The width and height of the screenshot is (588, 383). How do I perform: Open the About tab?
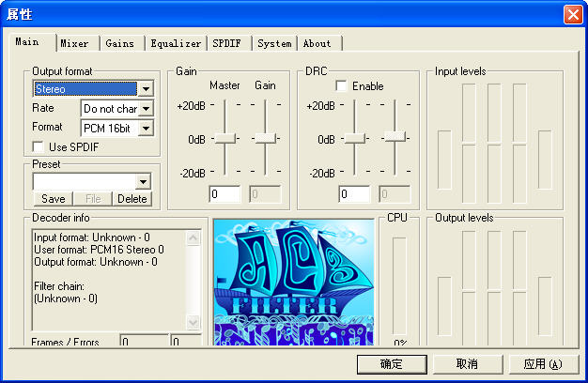317,43
